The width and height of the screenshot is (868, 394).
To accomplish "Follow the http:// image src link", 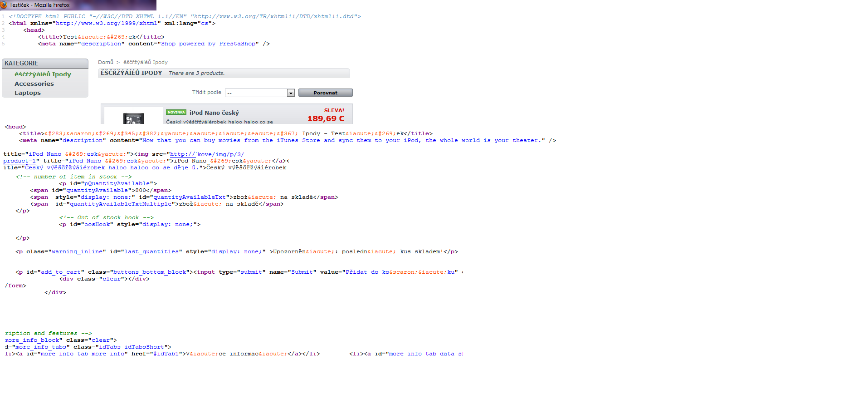I will tap(182, 154).
